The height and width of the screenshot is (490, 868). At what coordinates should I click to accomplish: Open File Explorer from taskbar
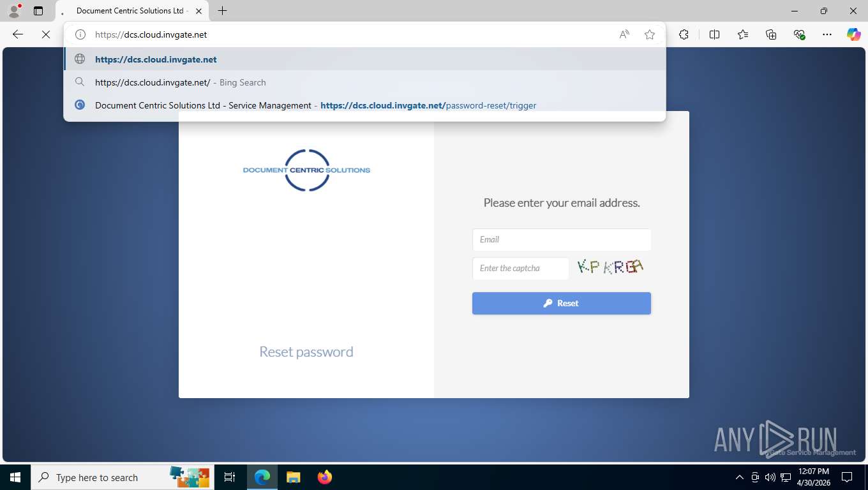pyautogui.click(x=293, y=477)
